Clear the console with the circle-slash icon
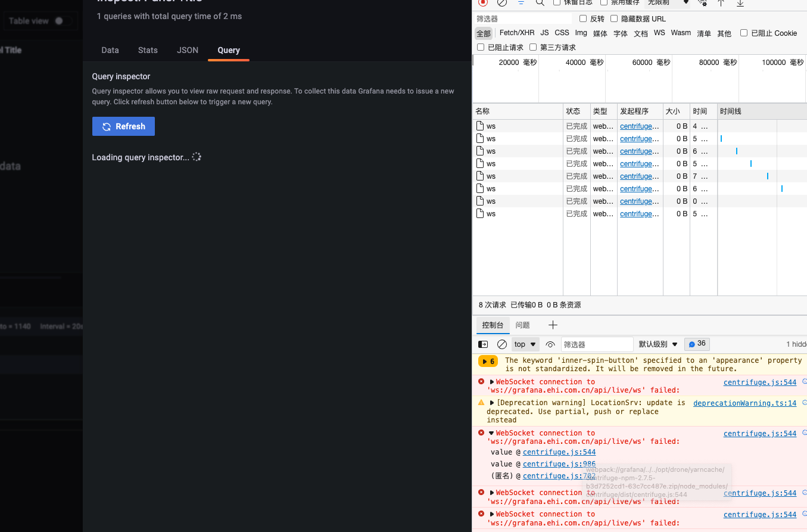The width and height of the screenshot is (807, 532). coord(502,344)
